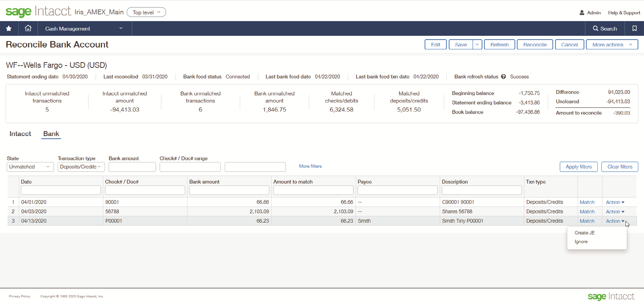The image size is (644, 303).
Task: Switch to the Intacct tab
Action: pos(20,134)
